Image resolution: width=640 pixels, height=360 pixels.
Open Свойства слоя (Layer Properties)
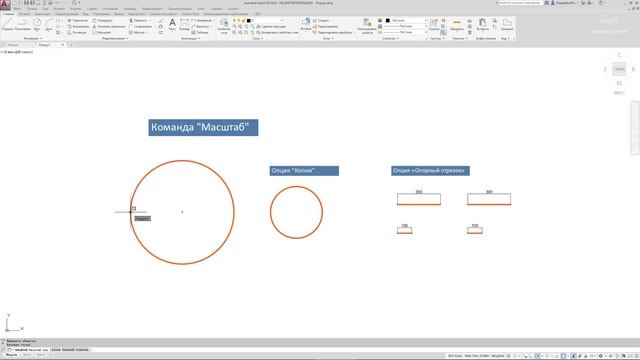(224, 26)
